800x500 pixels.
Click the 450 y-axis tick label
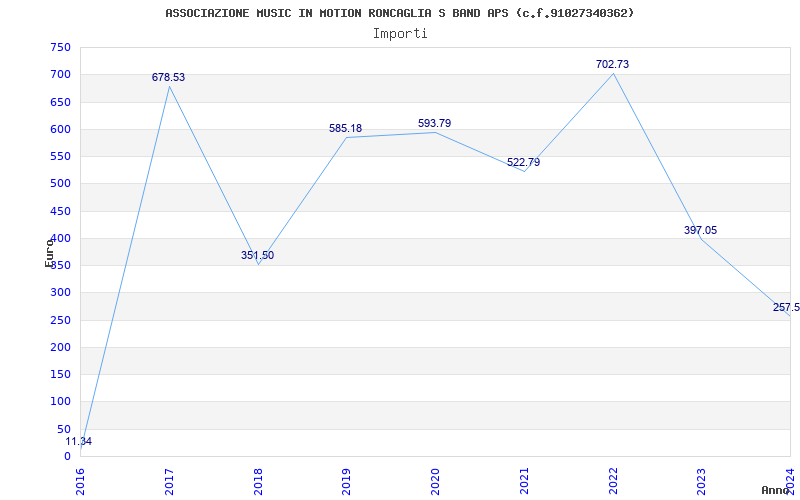60,211
